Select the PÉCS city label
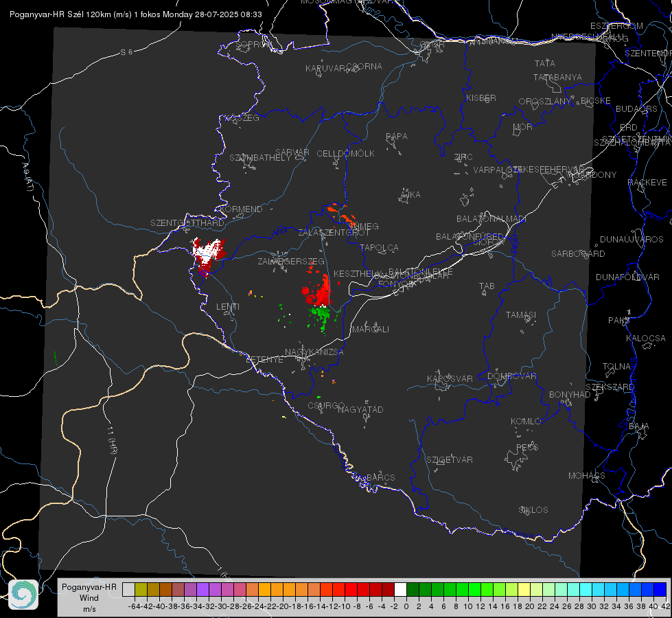This screenshot has height=618, width=672. 527,448
